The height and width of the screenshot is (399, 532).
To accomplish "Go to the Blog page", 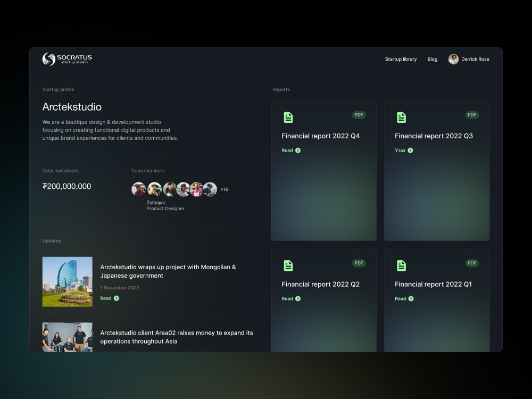I will tap(432, 59).
